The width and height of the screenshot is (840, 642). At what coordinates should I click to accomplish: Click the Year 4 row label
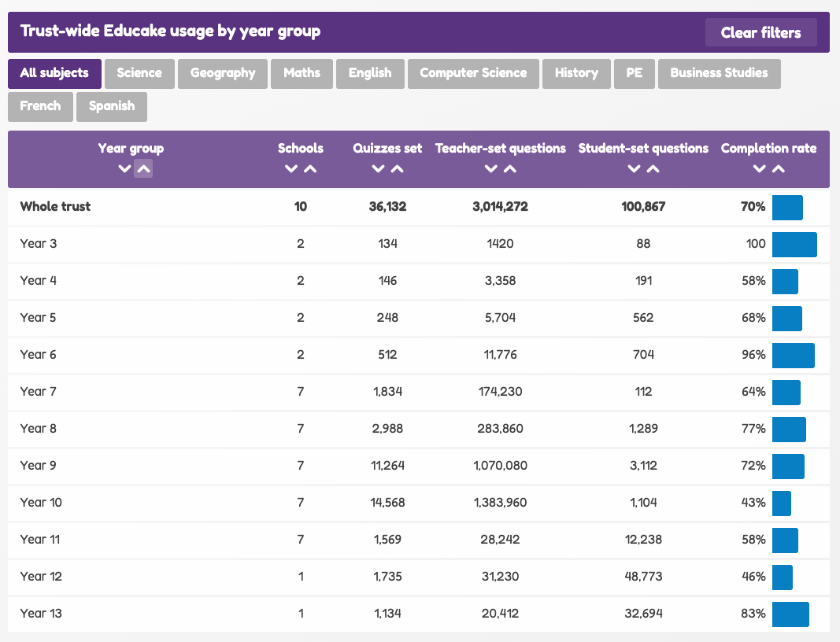tap(39, 281)
